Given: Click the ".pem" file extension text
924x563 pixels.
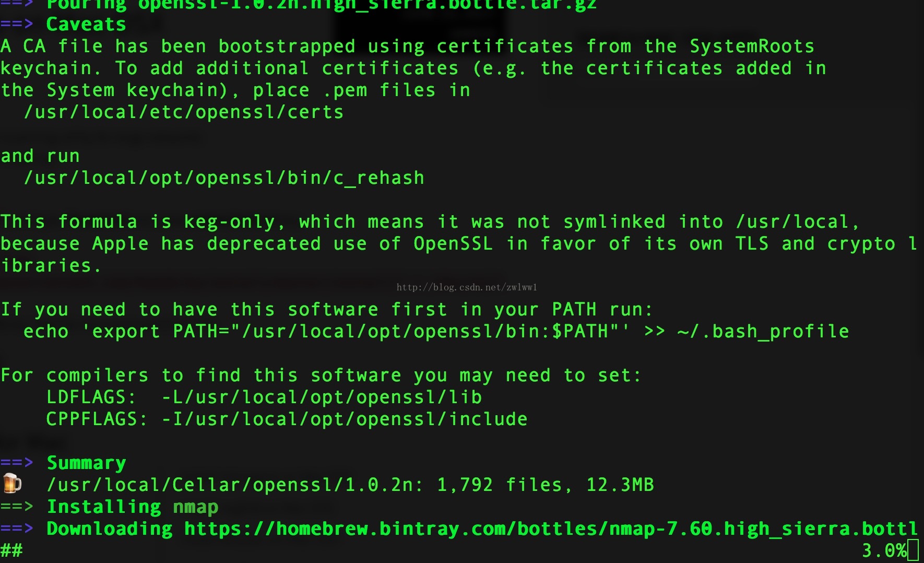Looking at the screenshot, I should coord(345,90).
